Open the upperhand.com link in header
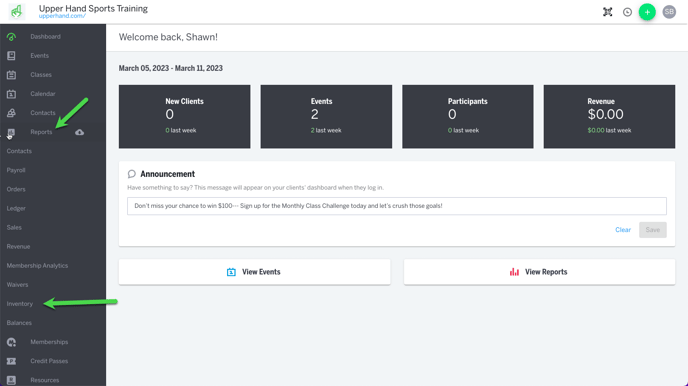Viewport: 688px width, 386px height. pos(62,16)
